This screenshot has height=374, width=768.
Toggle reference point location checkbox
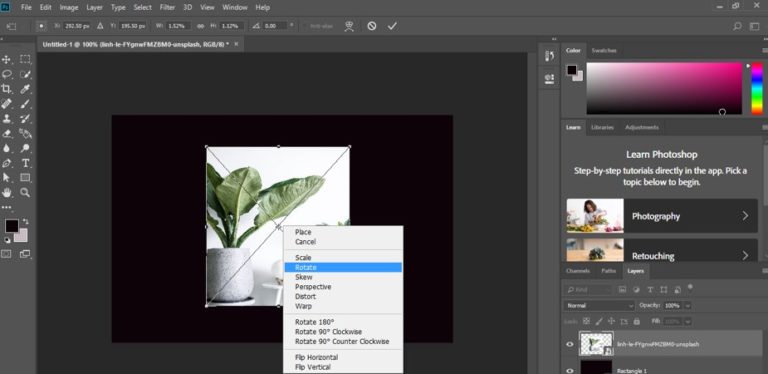coord(42,26)
